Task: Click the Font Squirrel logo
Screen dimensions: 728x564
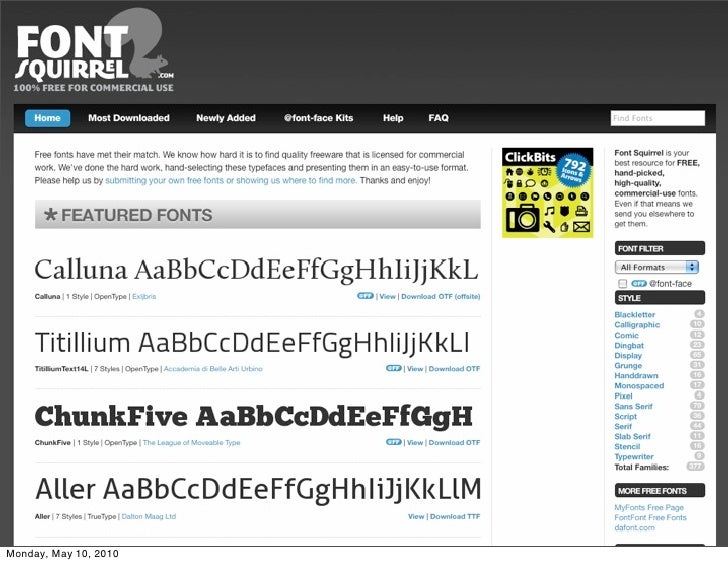Action: (x=94, y=51)
